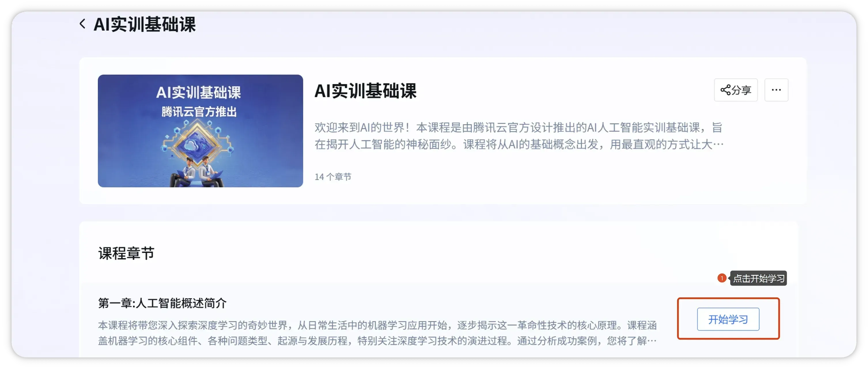Click AI实训基础课 text on the cover image
This screenshot has width=868, height=369.
point(198,93)
